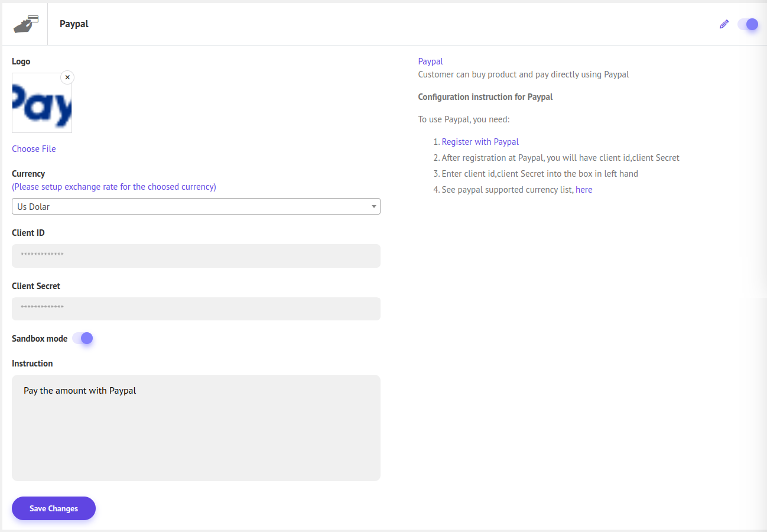
Task: Click the payment card hand icon
Action: pos(25,24)
